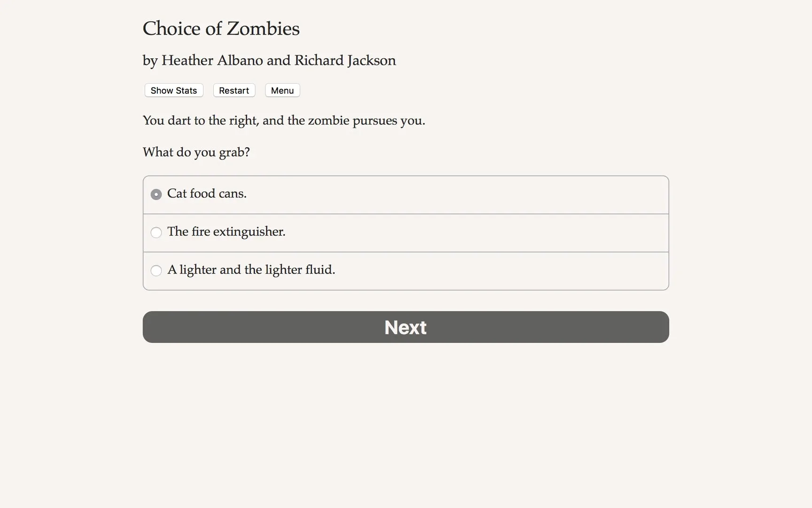Open the Menu button
812x508 pixels.
282,90
